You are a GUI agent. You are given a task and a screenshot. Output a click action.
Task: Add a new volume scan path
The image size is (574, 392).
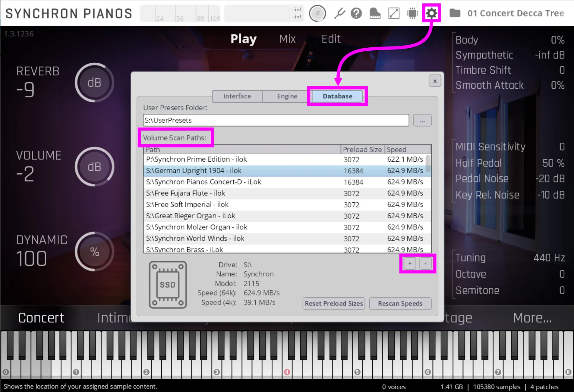(410, 264)
